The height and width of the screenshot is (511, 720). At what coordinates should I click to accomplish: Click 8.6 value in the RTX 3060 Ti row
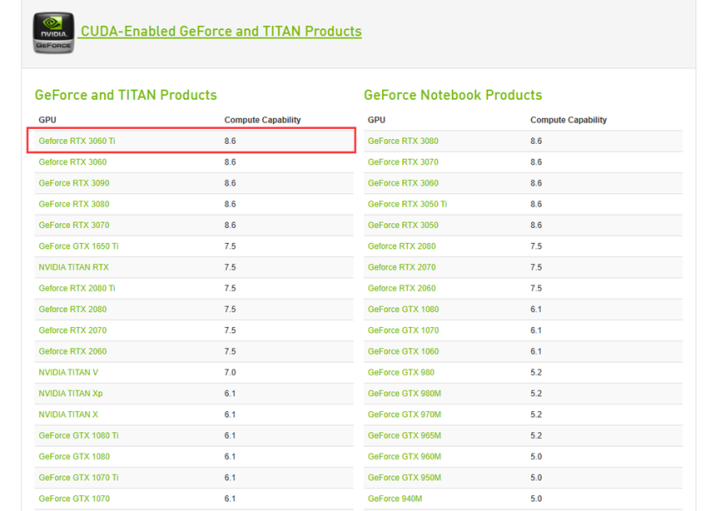pos(230,141)
